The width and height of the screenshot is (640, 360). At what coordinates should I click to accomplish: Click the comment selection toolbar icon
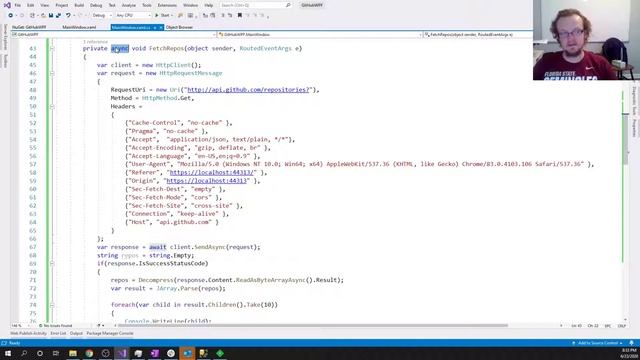click(x=223, y=16)
